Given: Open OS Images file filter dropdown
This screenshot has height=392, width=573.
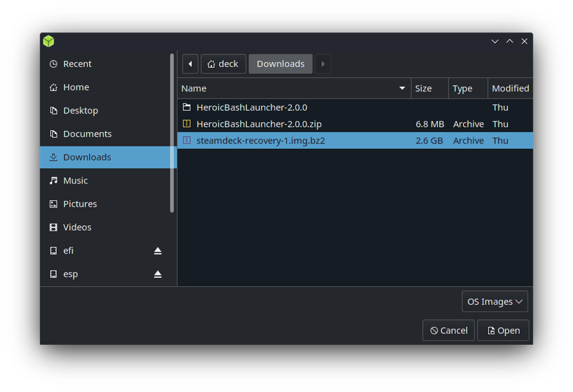Looking at the screenshot, I should pyautogui.click(x=495, y=301).
